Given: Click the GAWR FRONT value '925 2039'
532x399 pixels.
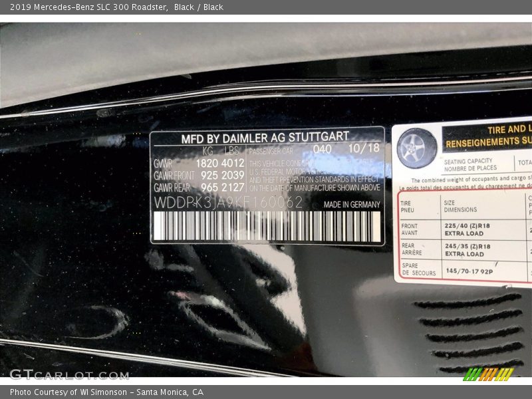Looking at the screenshot, I should coord(222,176).
